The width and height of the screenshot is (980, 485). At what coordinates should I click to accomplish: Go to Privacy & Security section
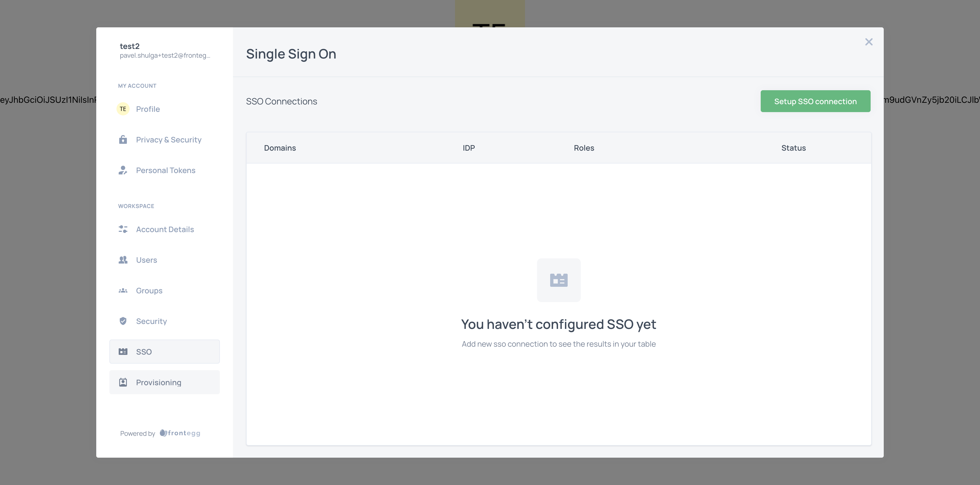pyautogui.click(x=168, y=140)
